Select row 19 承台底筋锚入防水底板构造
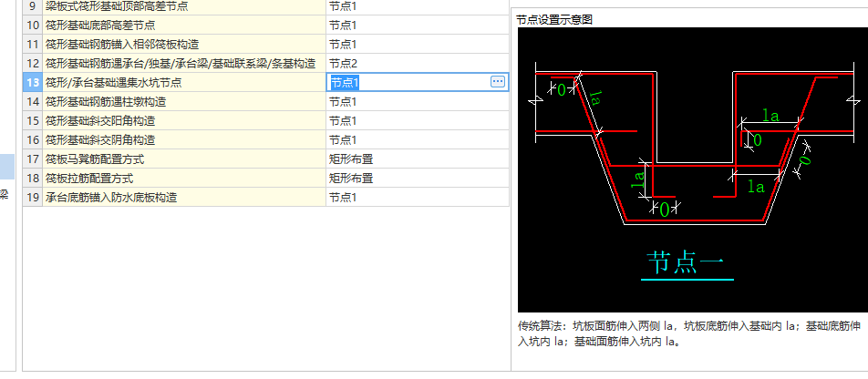 pos(184,198)
